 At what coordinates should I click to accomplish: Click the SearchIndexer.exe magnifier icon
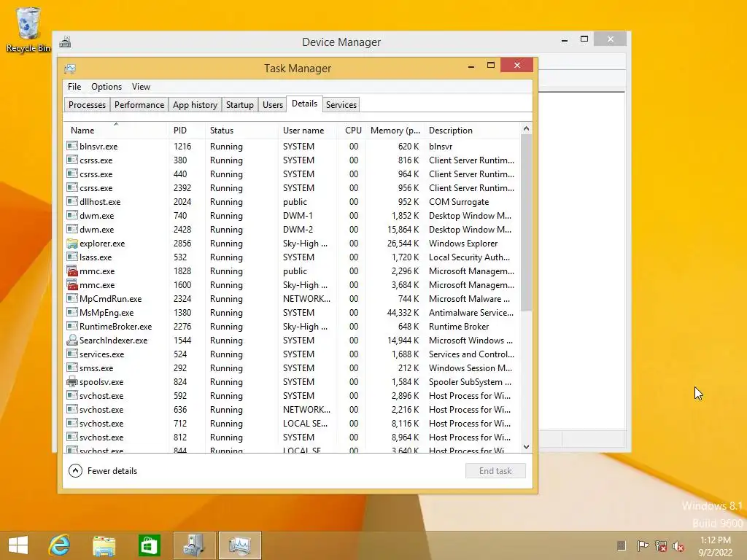click(72, 340)
